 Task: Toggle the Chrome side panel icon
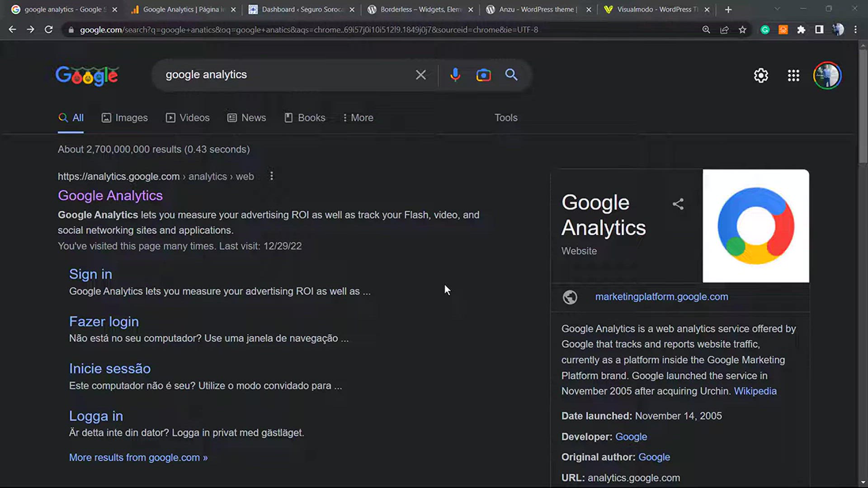(x=819, y=29)
